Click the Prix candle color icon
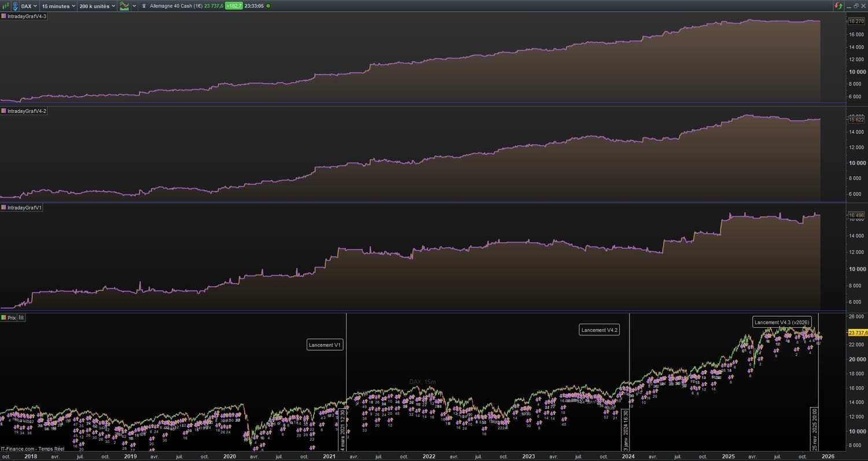 4,317
